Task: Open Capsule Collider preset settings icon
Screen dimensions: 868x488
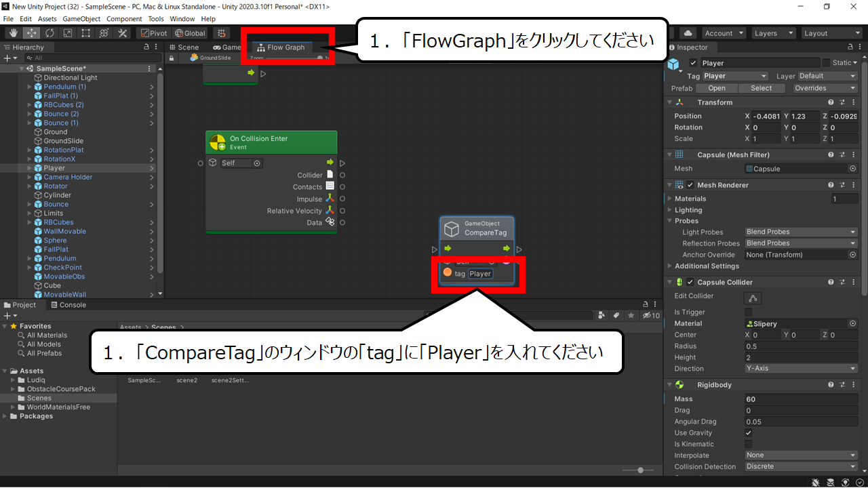Action: click(x=842, y=282)
